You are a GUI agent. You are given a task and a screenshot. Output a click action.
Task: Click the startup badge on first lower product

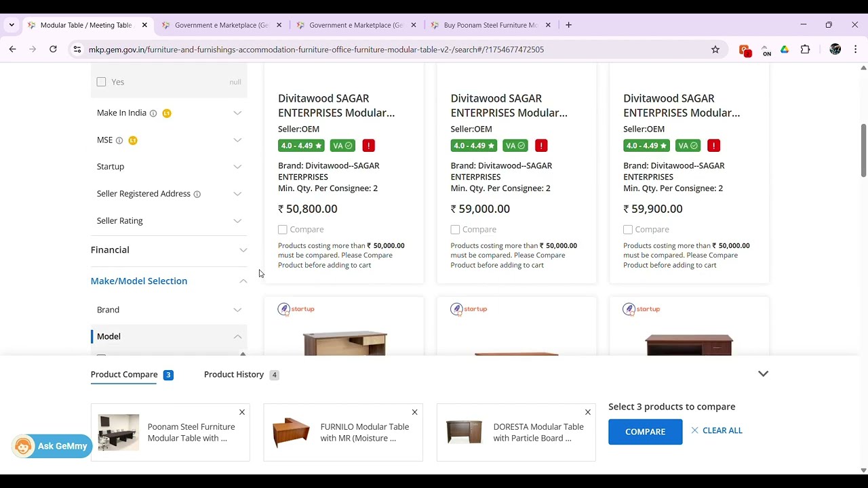point(296,309)
